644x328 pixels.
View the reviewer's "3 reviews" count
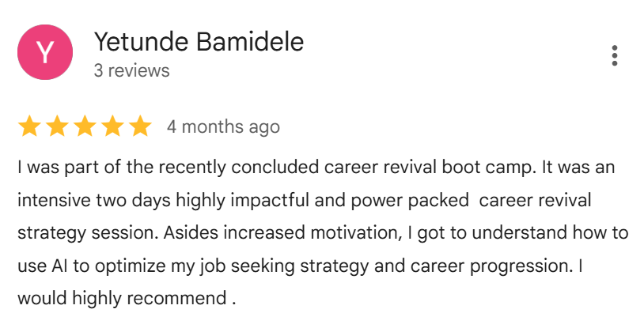pos(131,71)
